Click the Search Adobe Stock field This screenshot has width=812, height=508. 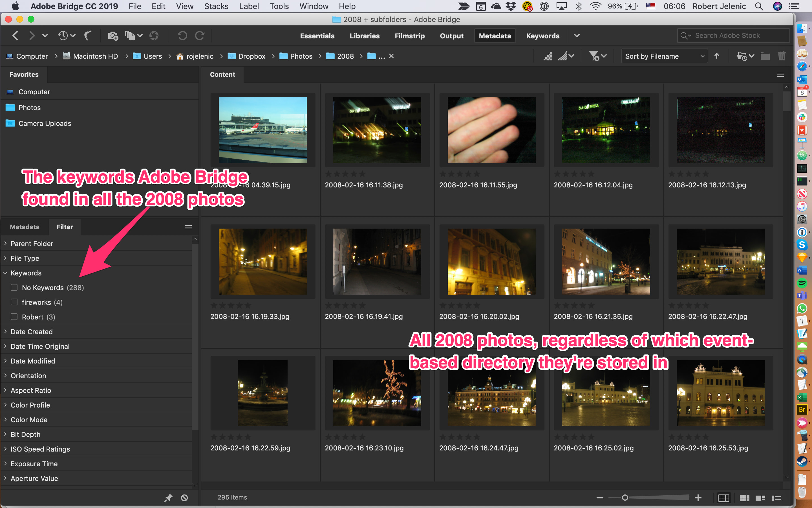point(734,36)
